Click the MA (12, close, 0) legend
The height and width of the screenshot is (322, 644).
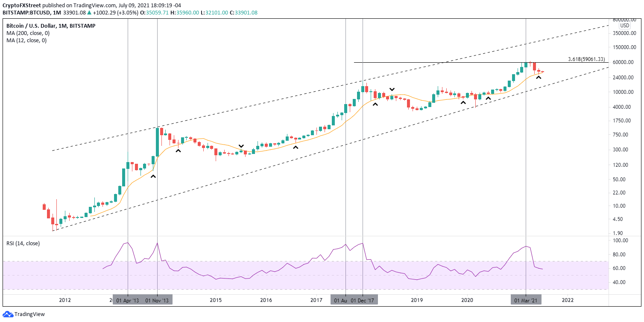[x=26, y=41]
